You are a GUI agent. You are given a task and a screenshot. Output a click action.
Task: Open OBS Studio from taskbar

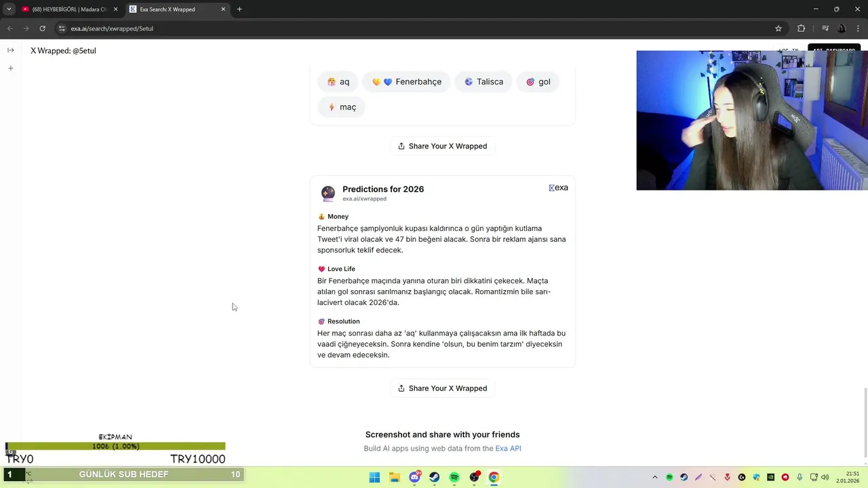tap(474, 477)
